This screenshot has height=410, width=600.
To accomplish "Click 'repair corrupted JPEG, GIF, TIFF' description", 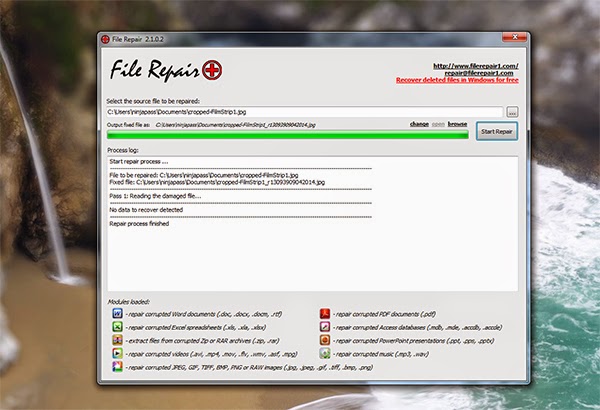I will point(249,368).
